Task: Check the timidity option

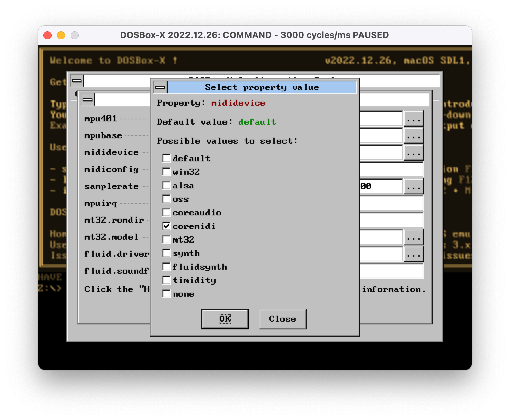Action: pos(166,280)
